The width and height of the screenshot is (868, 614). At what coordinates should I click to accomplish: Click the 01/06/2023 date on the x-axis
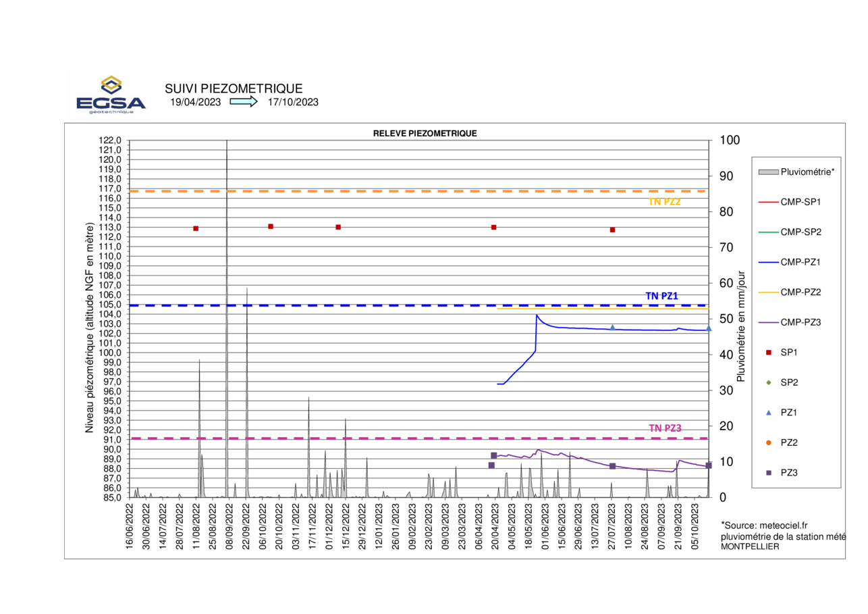click(546, 526)
